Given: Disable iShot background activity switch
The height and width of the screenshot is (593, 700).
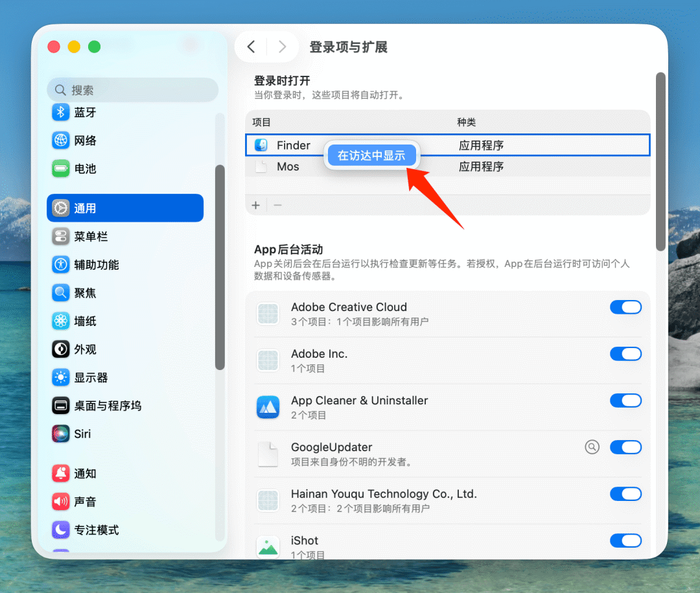Looking at the screenshot, I should tap(625, 541).
